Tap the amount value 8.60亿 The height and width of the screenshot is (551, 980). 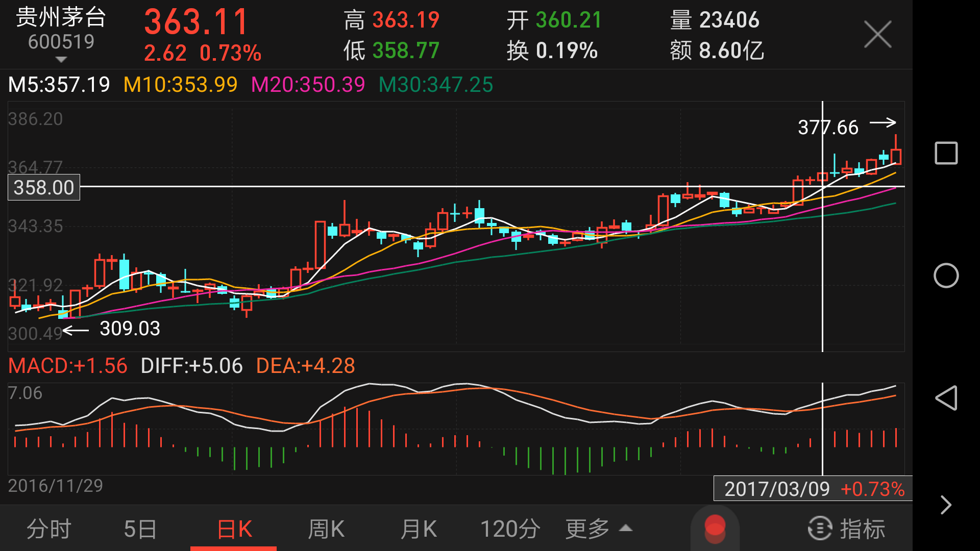[731, 51]
